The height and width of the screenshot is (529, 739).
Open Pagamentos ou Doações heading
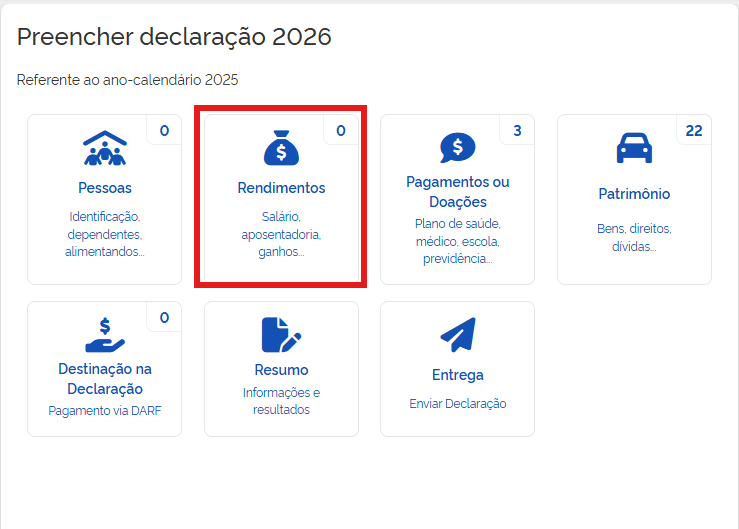(457, 192)
